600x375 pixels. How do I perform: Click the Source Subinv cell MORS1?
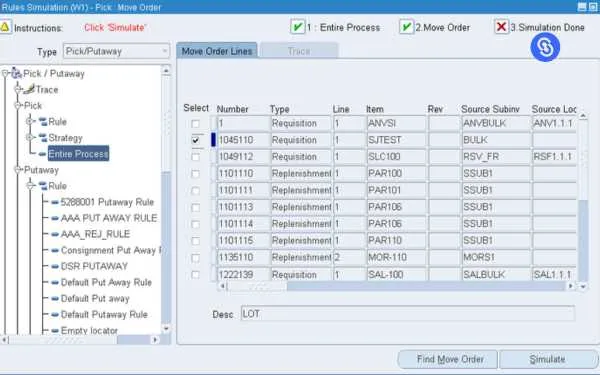pos(496,258)
